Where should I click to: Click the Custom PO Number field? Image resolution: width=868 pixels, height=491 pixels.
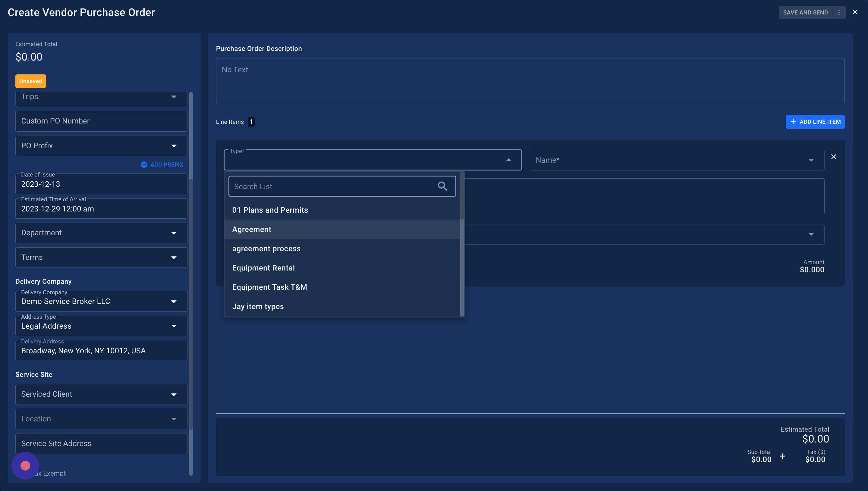coord(101,121)
